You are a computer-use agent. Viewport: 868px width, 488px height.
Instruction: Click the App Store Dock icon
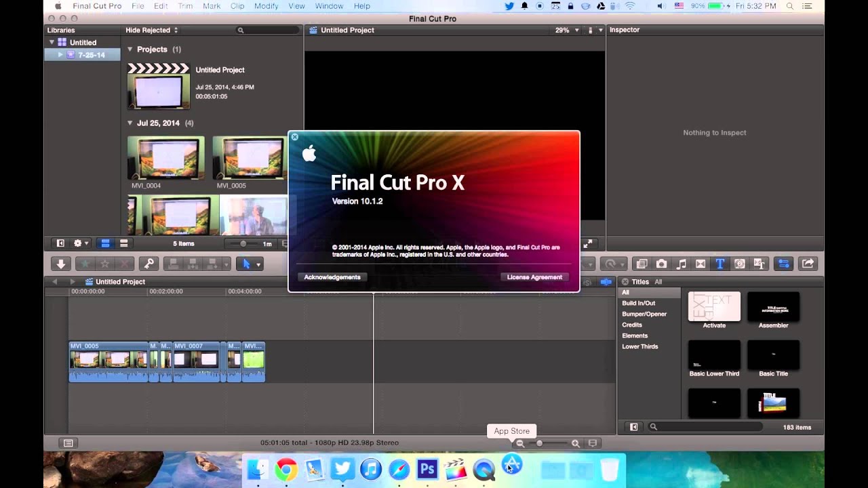[x=512, y=465]
